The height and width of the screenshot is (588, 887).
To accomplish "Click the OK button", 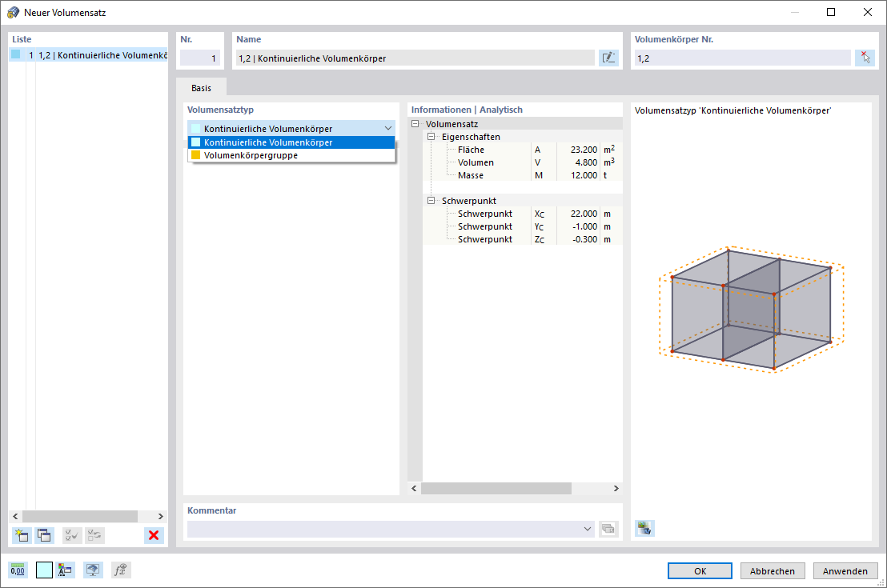I will (700, 571).
